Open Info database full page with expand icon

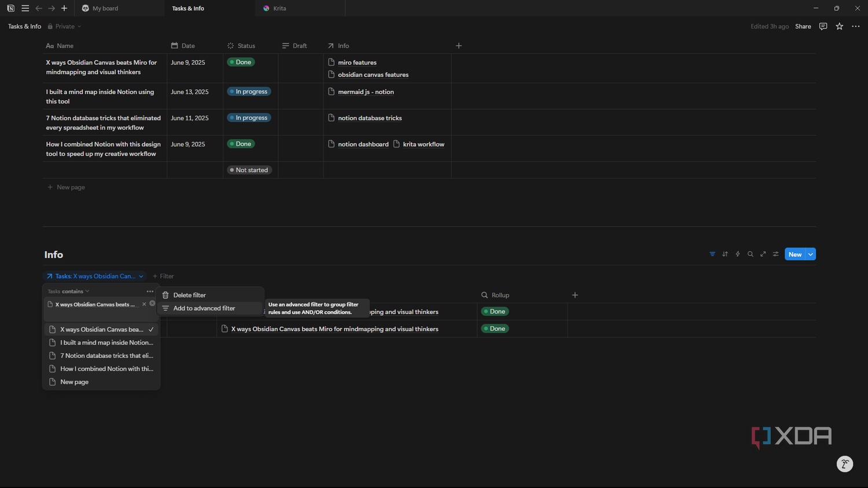click(x=763, y=254)
